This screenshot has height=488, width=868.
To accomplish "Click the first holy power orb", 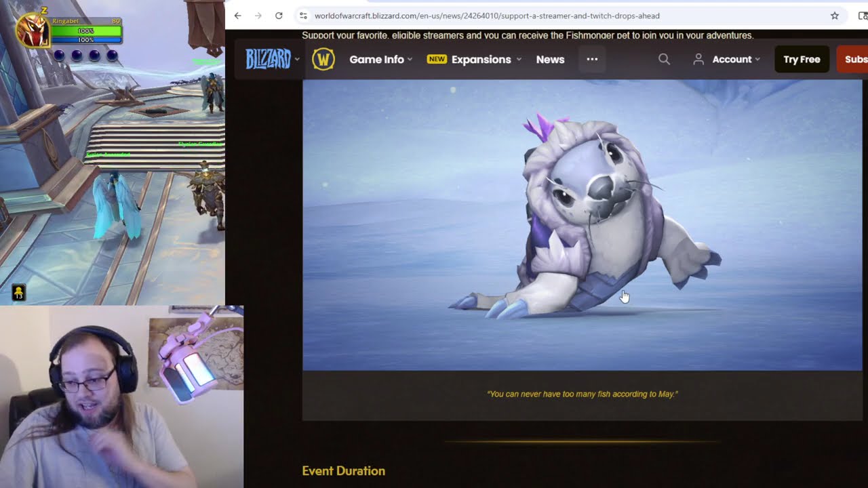I will point(60,56).
